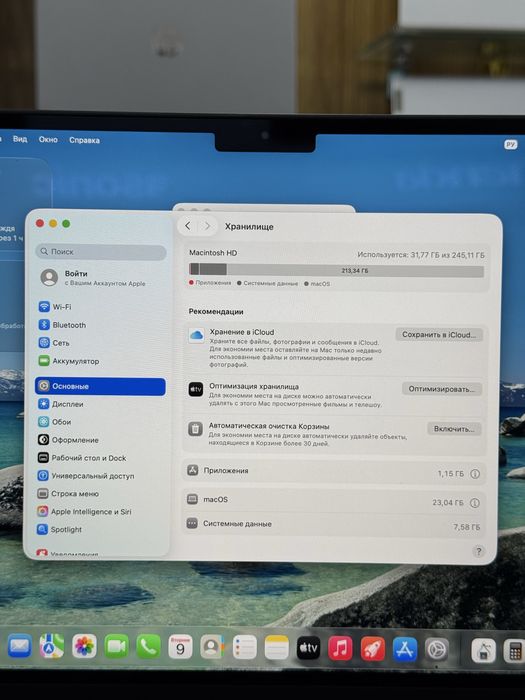Open the Окно menu in menu bar

pyautogui.click(x=48, y=140)
